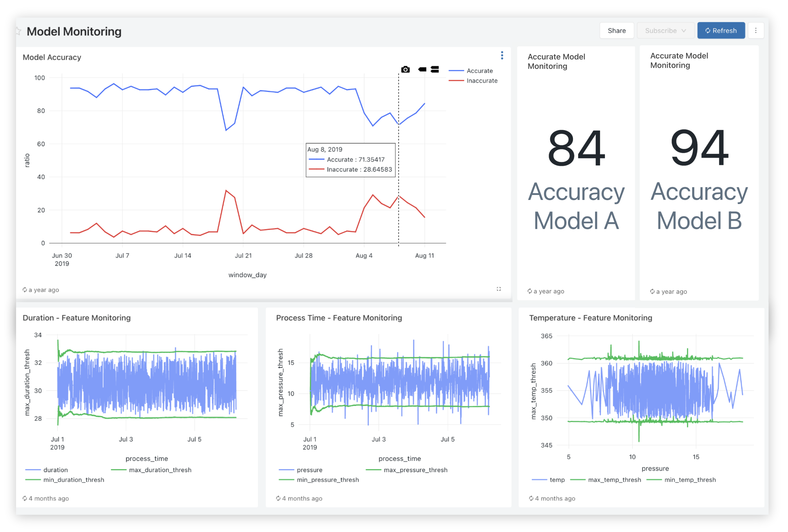Toggle the Inaccurate series in legend
Viewport: 788px width, 532px height.
click(x=481, y=81)
